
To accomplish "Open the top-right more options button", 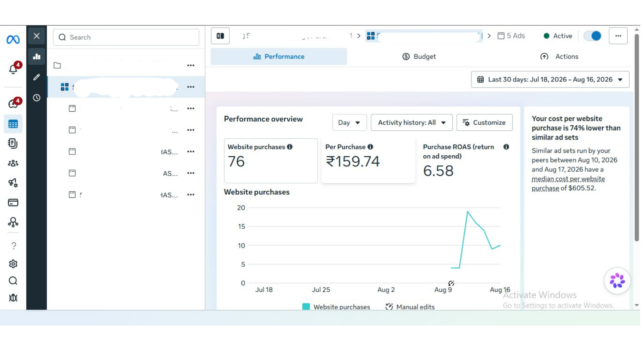I will click(618, 36).
